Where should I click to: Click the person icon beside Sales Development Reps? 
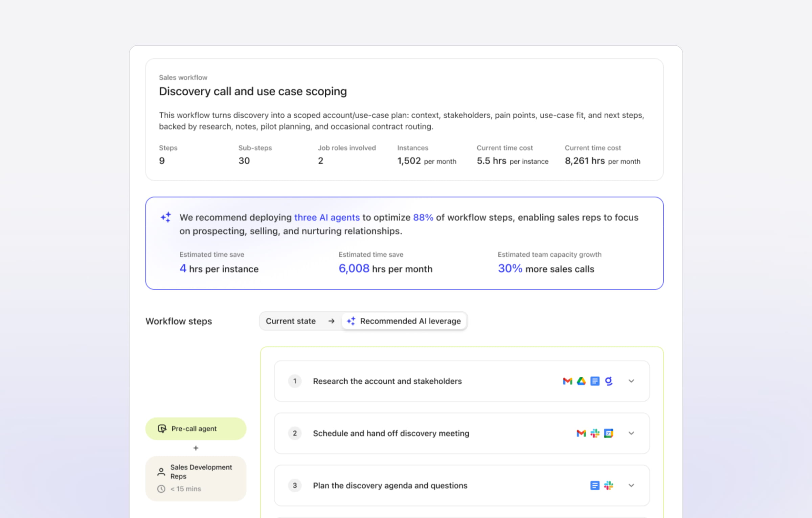pyautogui.click(x=161, y=472)
